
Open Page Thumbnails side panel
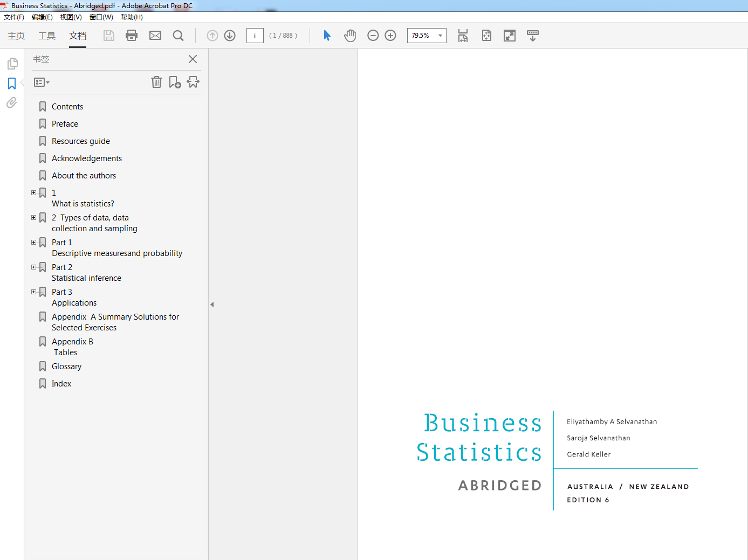pos(12,64)
